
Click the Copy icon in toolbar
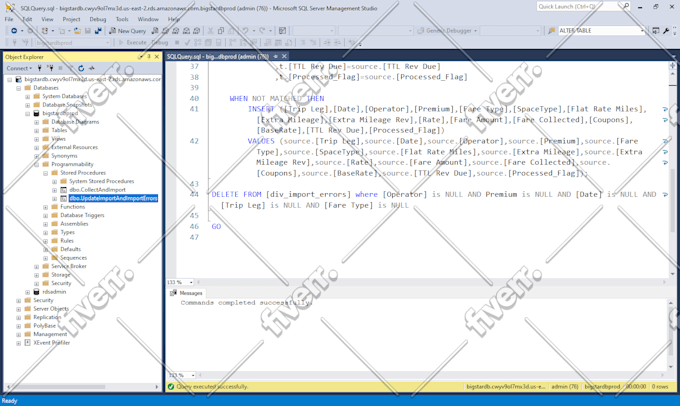(x=221, y=31)
